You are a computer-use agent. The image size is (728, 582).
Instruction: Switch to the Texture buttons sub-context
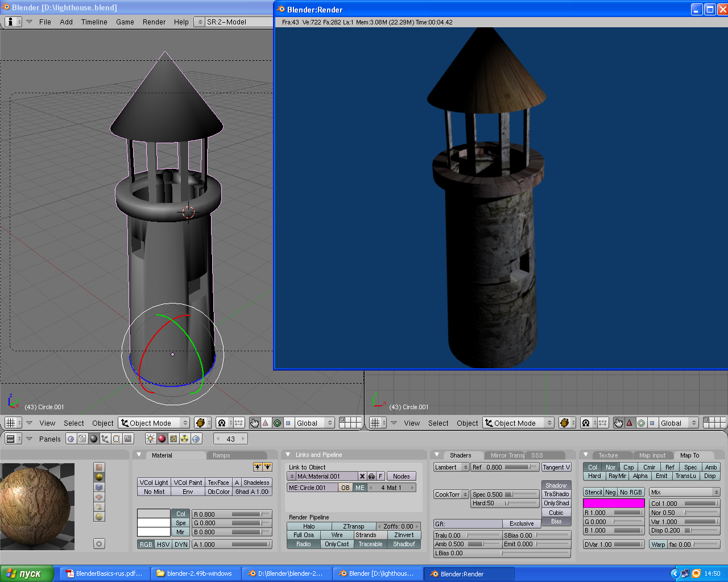173,439
